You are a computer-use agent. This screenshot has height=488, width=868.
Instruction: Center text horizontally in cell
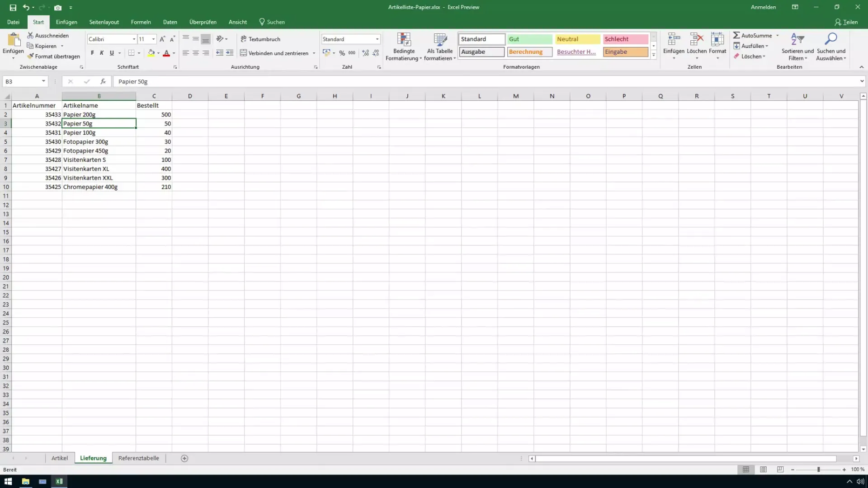coord(196,53)
